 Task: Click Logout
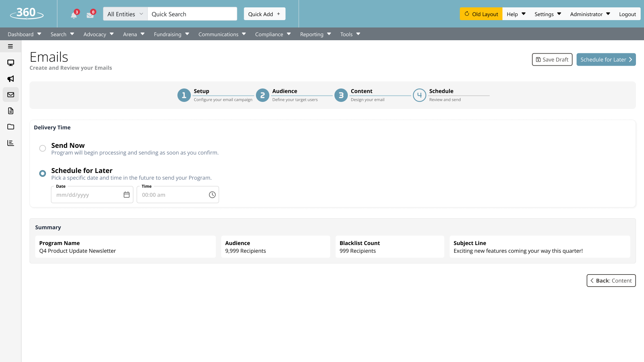[627, 14]
